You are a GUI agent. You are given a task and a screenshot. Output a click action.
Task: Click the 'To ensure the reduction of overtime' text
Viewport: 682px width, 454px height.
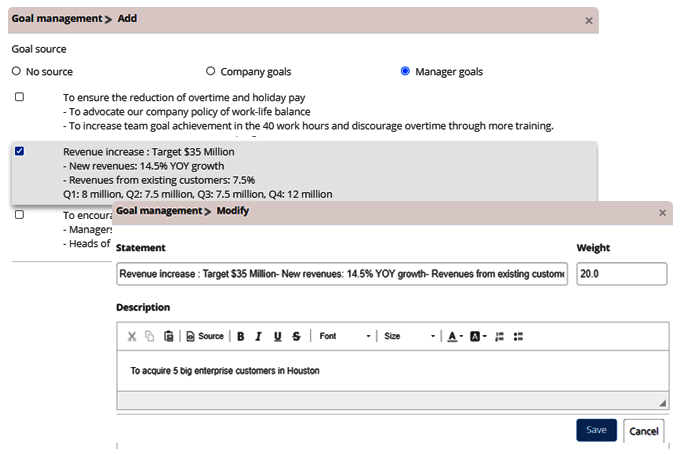[x=184, y=97]
